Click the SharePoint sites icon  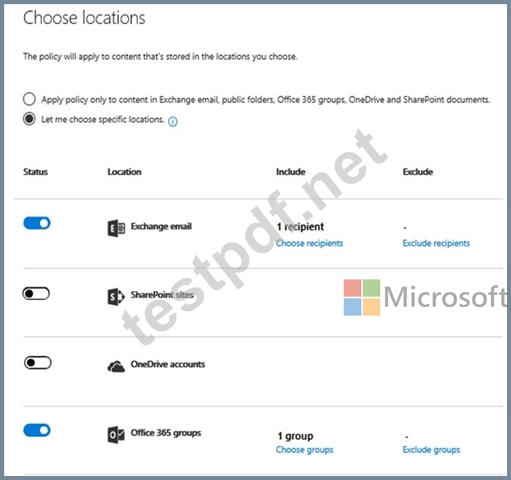[116, 296]
